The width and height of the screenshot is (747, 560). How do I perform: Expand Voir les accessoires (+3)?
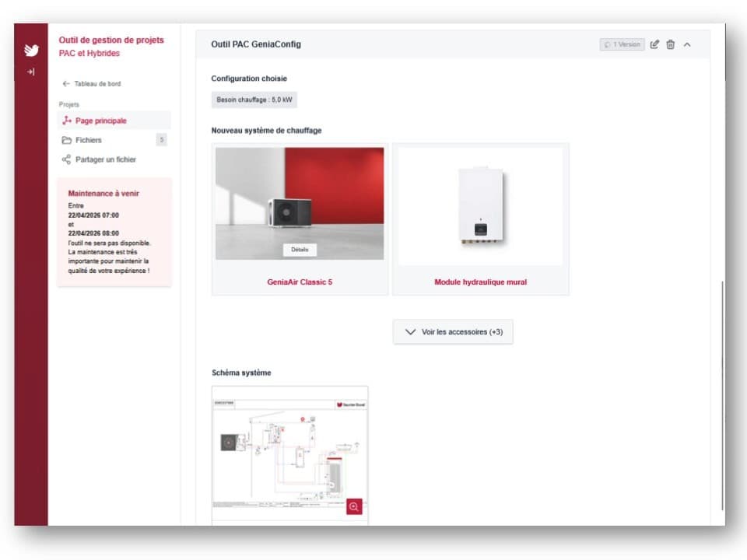[453, 332]
